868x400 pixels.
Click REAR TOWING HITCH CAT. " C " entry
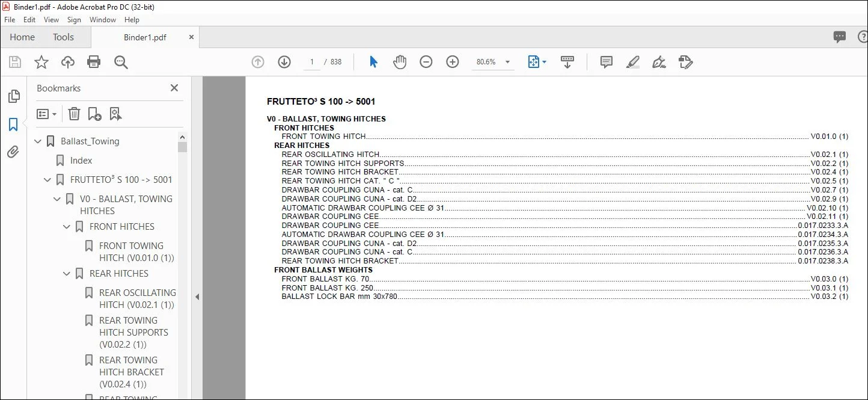(564, 180)
